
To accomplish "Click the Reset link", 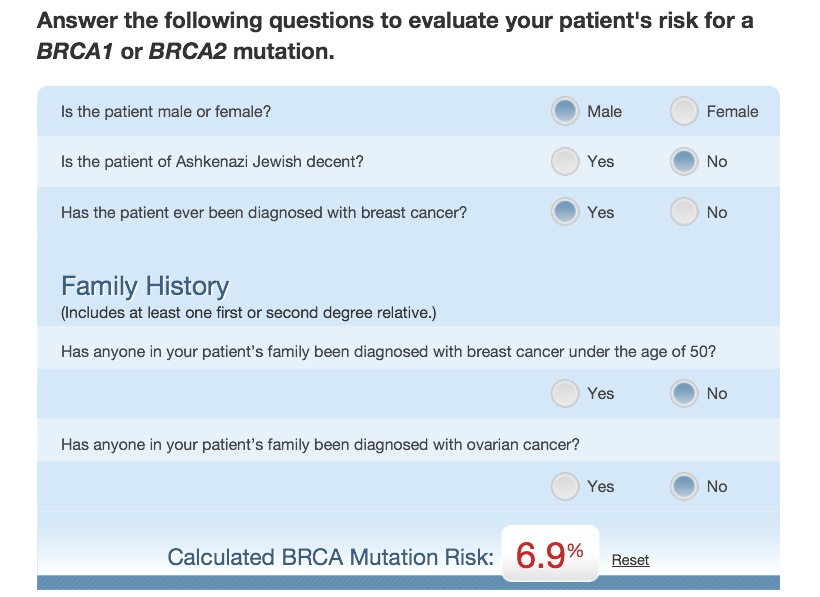I will (630, 560).
